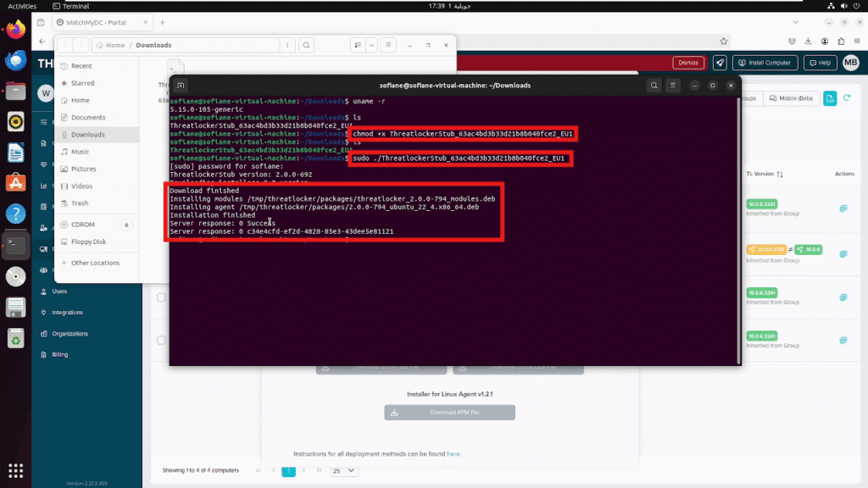Image resolution: width=868 pixels, height=488 pixels.
Task: Open Downloads in Files sidebar
Action: [97, 135]
